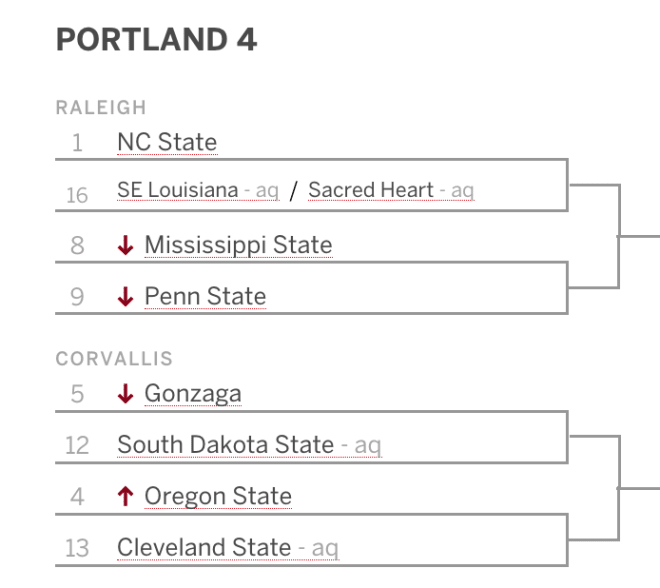Click the up arrow beside Oregon State
Image resolution: width=660 pixels, height=588 pixels.
click(x=125, y=496)
